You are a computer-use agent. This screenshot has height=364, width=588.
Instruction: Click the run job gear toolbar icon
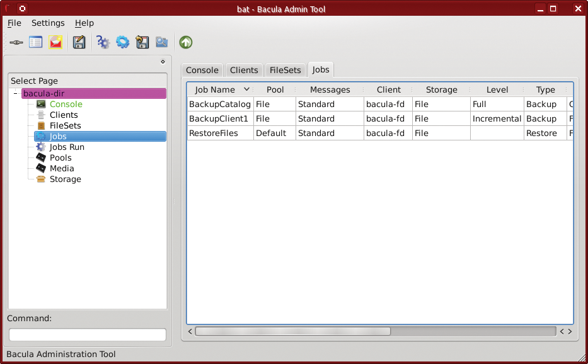pyautogui.click(x=122, y=42)
